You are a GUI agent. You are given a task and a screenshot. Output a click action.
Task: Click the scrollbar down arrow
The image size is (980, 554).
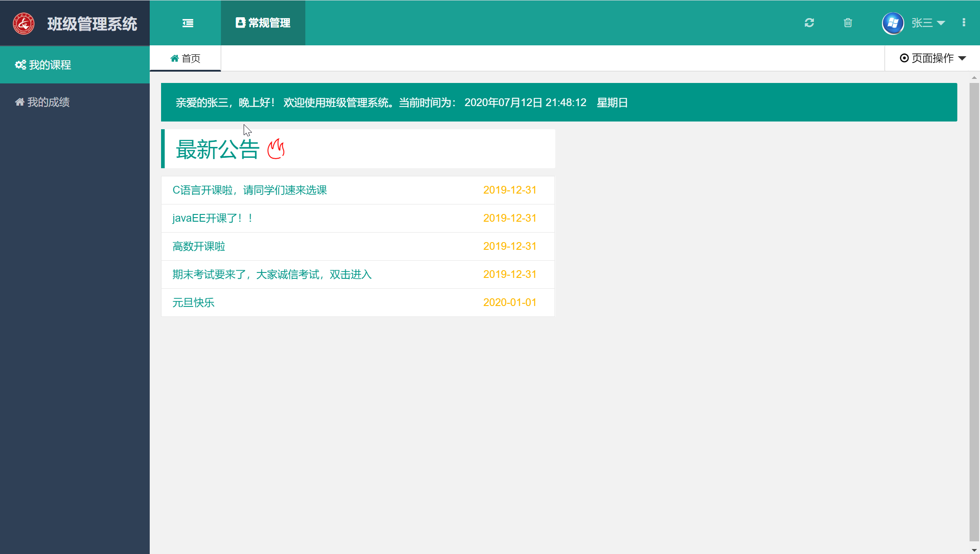coord(974,550)
